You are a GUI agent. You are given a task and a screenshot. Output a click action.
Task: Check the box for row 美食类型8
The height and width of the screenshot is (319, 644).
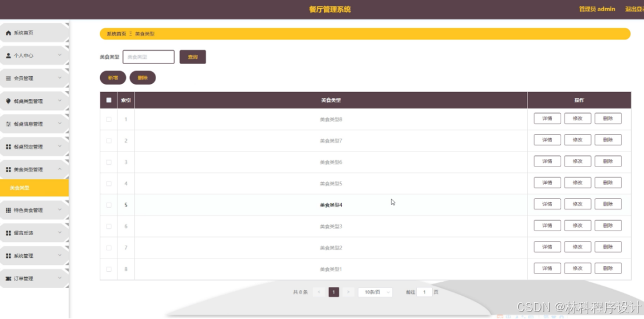109,119
